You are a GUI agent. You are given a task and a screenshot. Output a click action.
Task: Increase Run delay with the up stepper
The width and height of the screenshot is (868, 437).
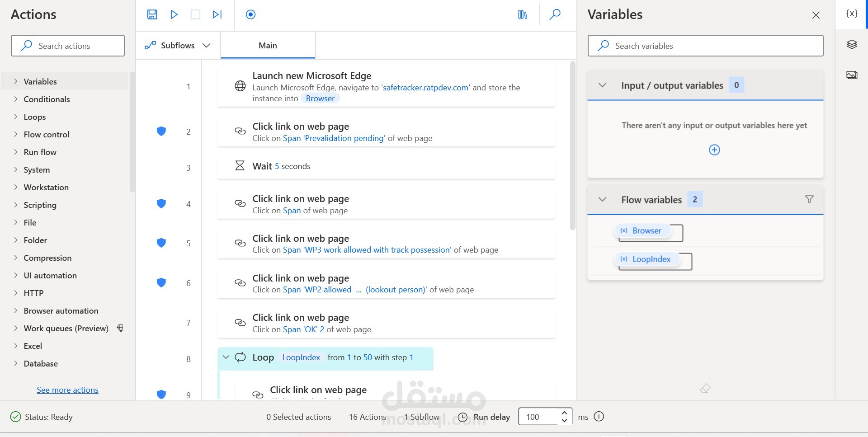point(564,413)
